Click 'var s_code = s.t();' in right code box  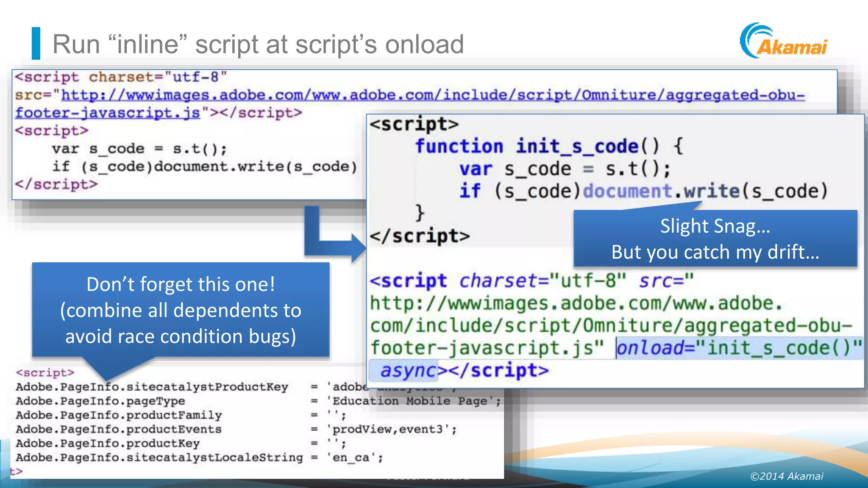pyautogui.click(x=565, y=169)
